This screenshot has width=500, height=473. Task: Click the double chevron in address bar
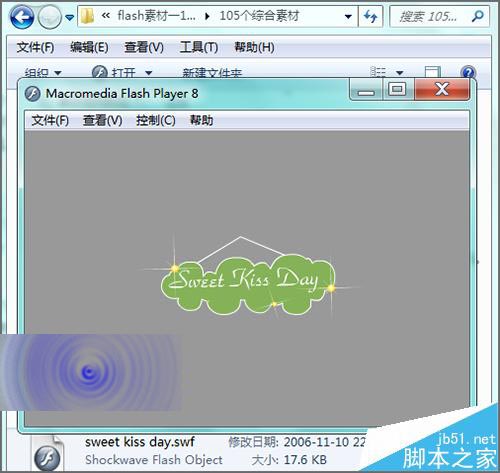click(106, 15)
